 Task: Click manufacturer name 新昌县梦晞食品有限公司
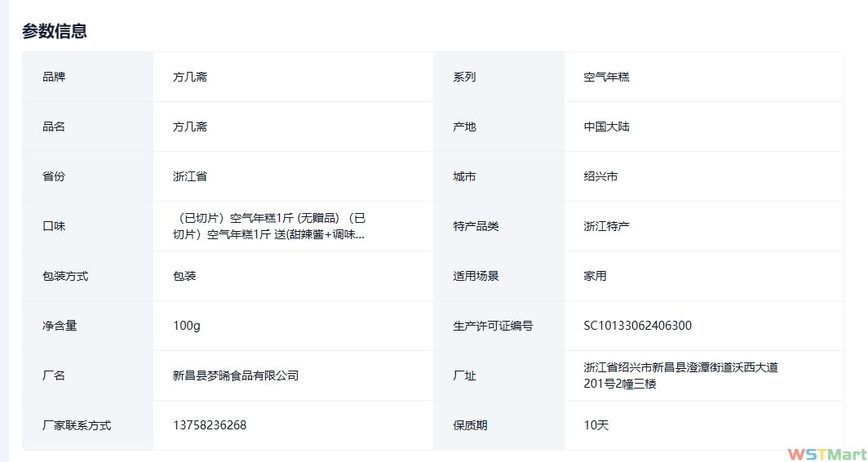click(236, 375)
